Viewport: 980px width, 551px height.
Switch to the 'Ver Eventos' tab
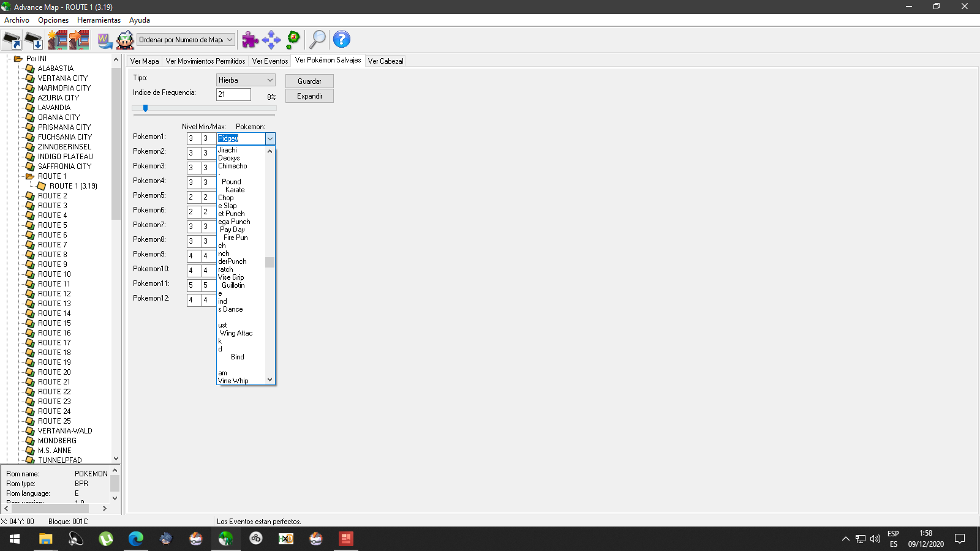(x=269, y=61)
